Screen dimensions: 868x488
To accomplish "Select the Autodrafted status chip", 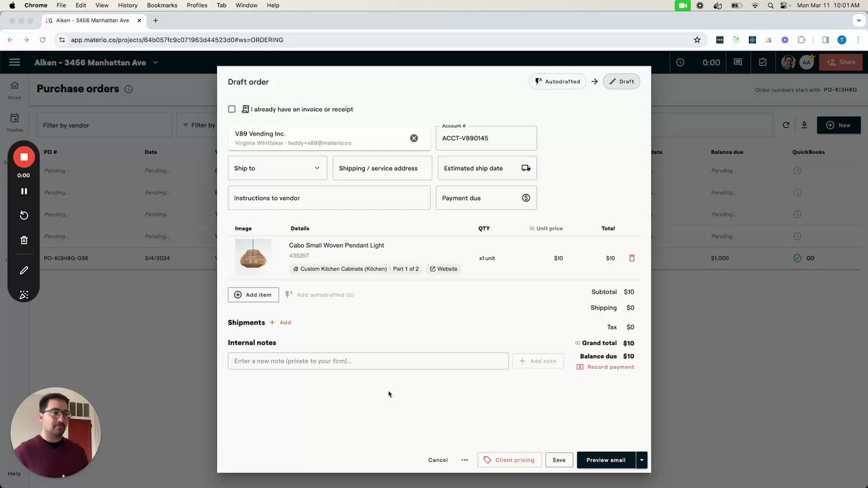I will tap(557, 81).
